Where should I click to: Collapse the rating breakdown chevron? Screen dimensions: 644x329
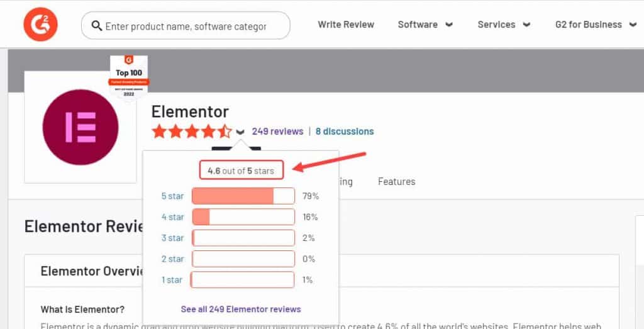pos(240,132)
